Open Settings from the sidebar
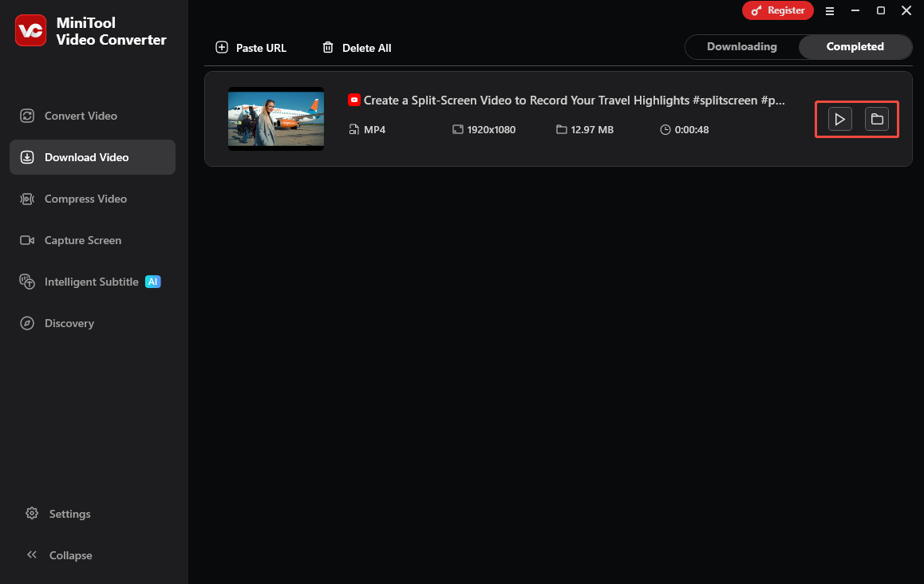 (x=69, y=514)
